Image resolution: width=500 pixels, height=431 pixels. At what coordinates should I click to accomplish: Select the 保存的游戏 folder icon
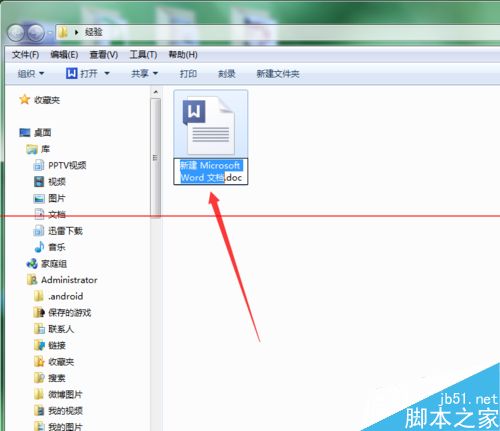click(39, 313)
